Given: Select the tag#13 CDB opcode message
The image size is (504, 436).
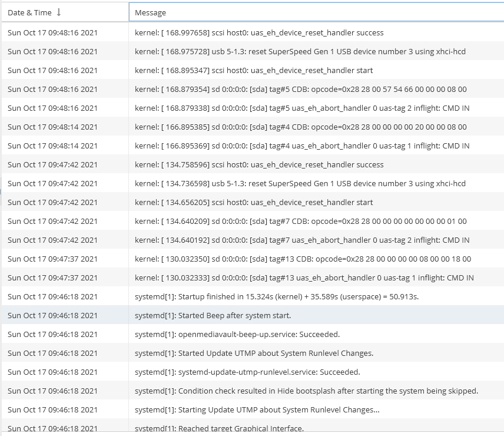Looking at the screenshot, I should [303, 259].
